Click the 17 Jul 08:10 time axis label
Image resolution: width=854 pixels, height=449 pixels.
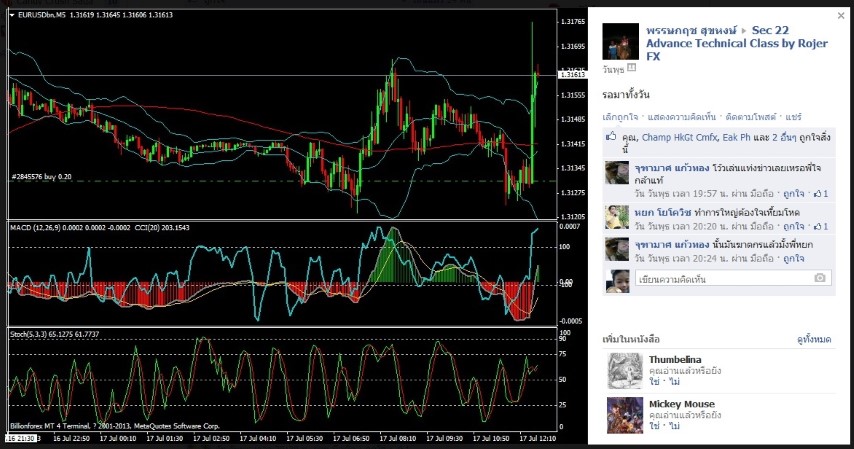(x=398, y=439)
